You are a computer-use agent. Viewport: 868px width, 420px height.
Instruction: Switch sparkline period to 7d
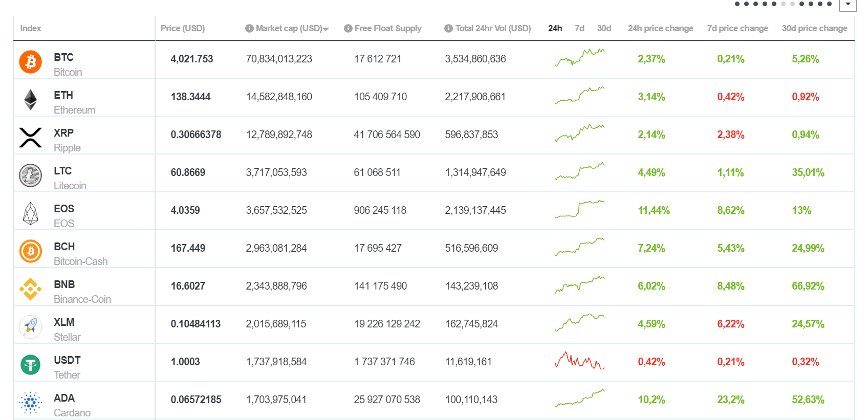(x=579, y=28)
